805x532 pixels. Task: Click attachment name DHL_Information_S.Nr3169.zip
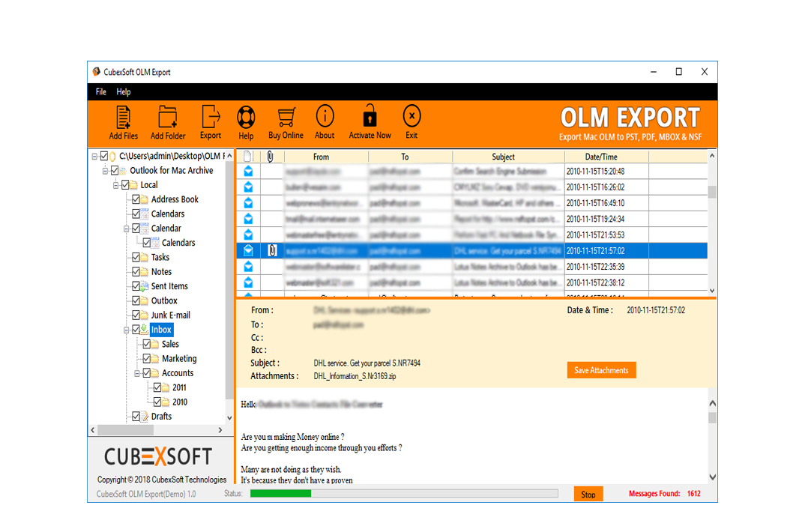tap(355, 376)
